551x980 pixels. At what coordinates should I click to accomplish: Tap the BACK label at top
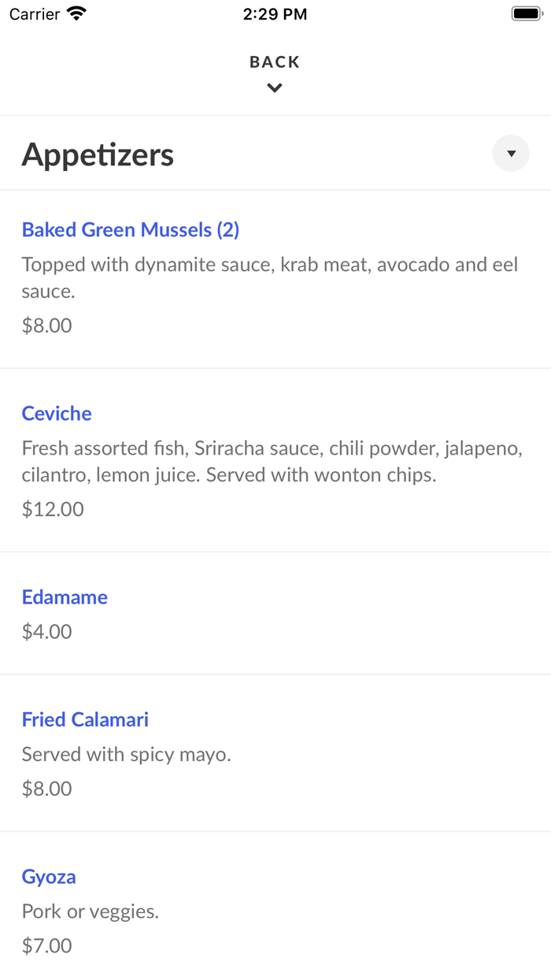point(275,61)
